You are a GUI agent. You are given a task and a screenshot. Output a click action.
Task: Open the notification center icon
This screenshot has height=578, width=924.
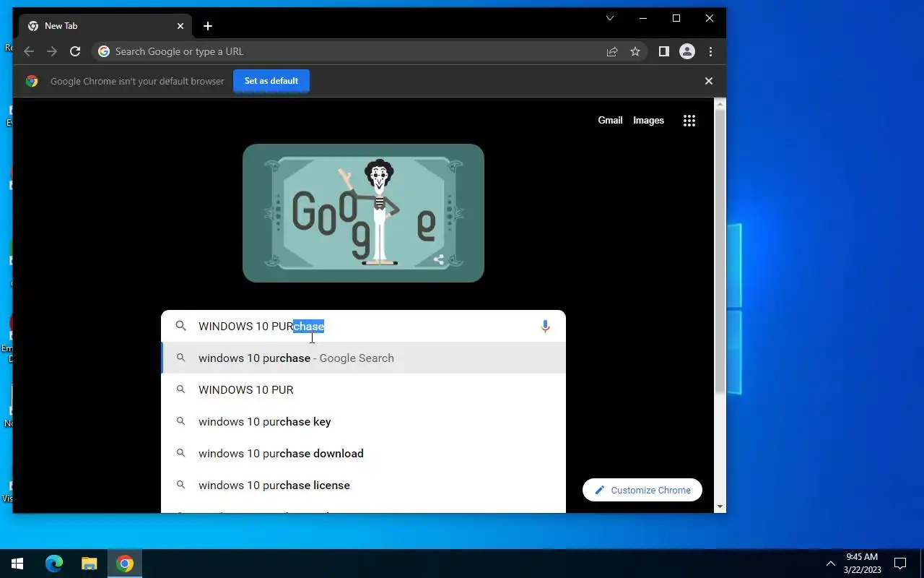pyautogui.click(x=900, y=564)
